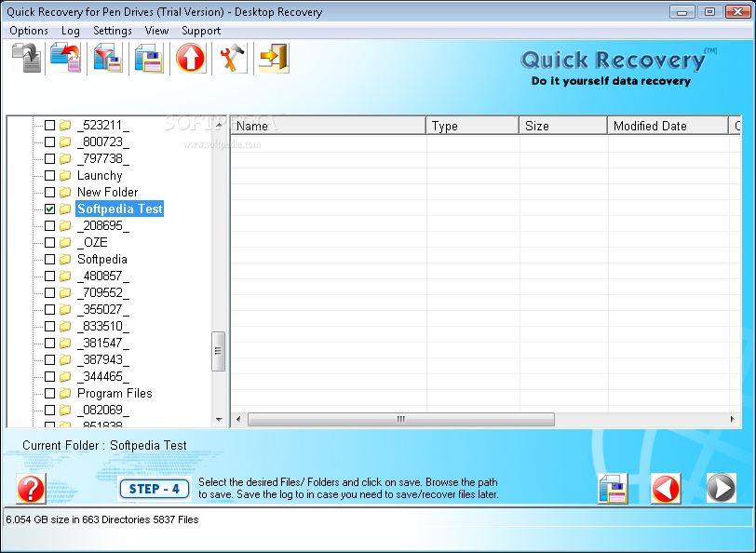Viewport: 756px width, 553px height.
Task: Select the _387943_ tree folder
Action: tap(103, 359)
